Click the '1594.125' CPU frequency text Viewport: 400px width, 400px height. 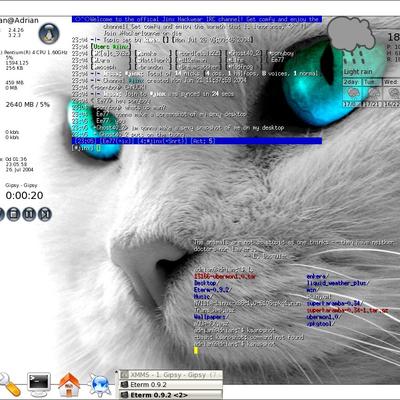pyautogui.click(x=17, y=63)
